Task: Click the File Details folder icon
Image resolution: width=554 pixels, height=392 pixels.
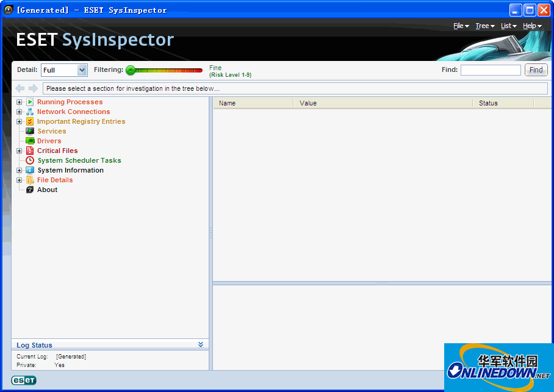Action: coord(30,180)
